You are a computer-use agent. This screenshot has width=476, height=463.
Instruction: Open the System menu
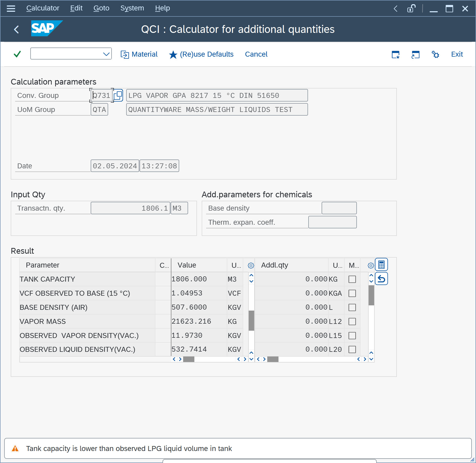132,8
